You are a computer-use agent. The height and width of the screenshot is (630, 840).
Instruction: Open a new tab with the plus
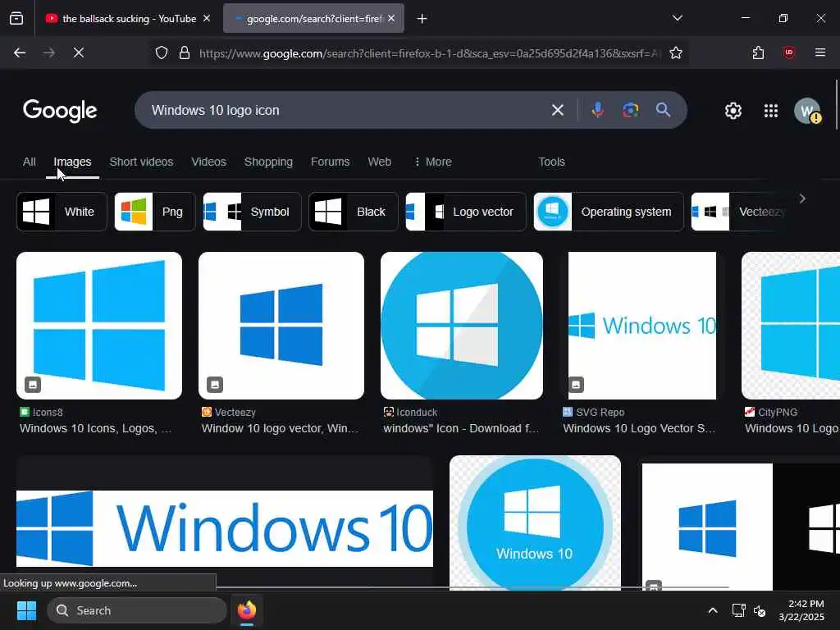tap(422, 19)
